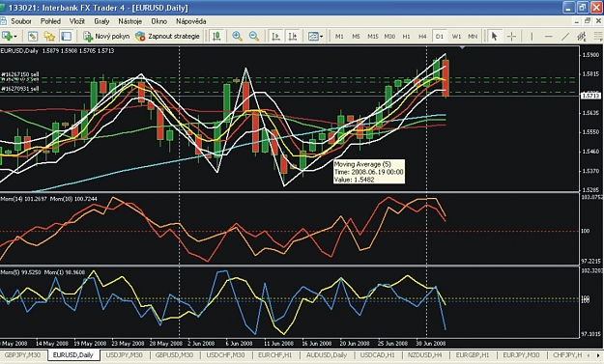The image size is (604, 364).
Task: Select the W1 weekly timeframe
Action: point(456,36)
